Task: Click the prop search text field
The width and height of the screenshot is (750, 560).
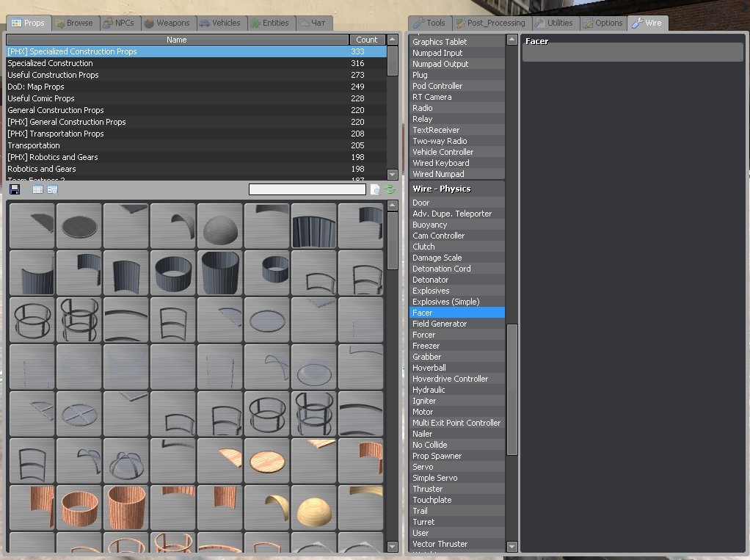Action: (x=307, y=189)
